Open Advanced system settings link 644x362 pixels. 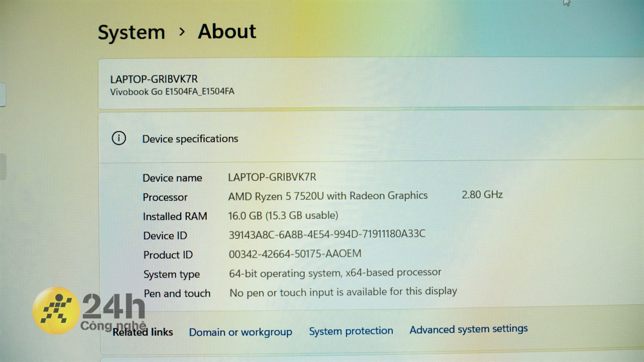[468, 329]
